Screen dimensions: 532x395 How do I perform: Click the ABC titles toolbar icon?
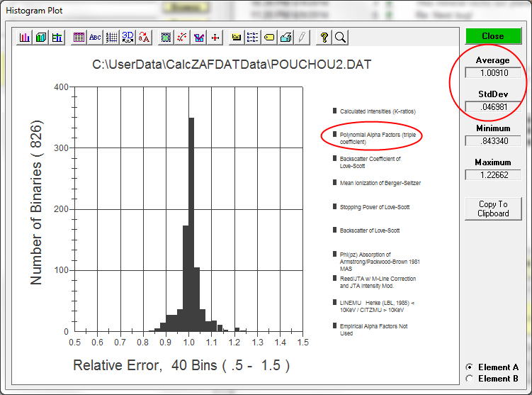point(94,38)
